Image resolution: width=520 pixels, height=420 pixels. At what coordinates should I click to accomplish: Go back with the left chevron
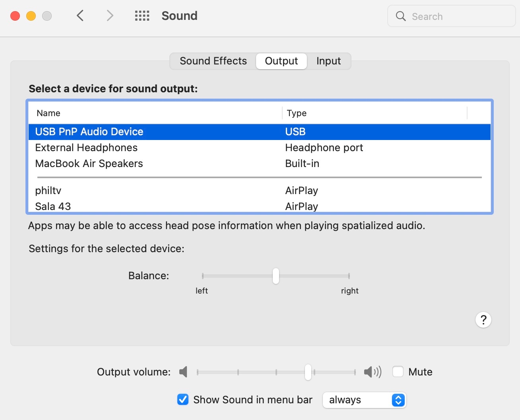tap(80, 16)
